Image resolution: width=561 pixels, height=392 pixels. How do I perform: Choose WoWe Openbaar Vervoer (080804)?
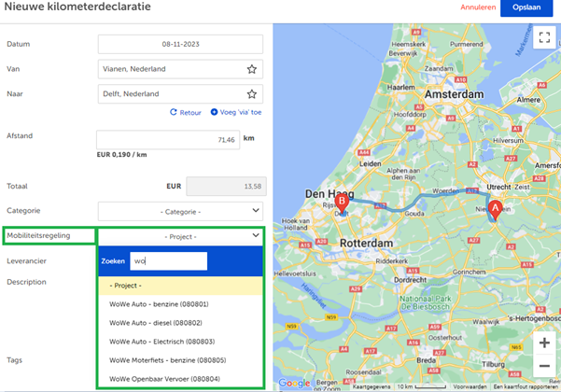[x=180, y=379]
